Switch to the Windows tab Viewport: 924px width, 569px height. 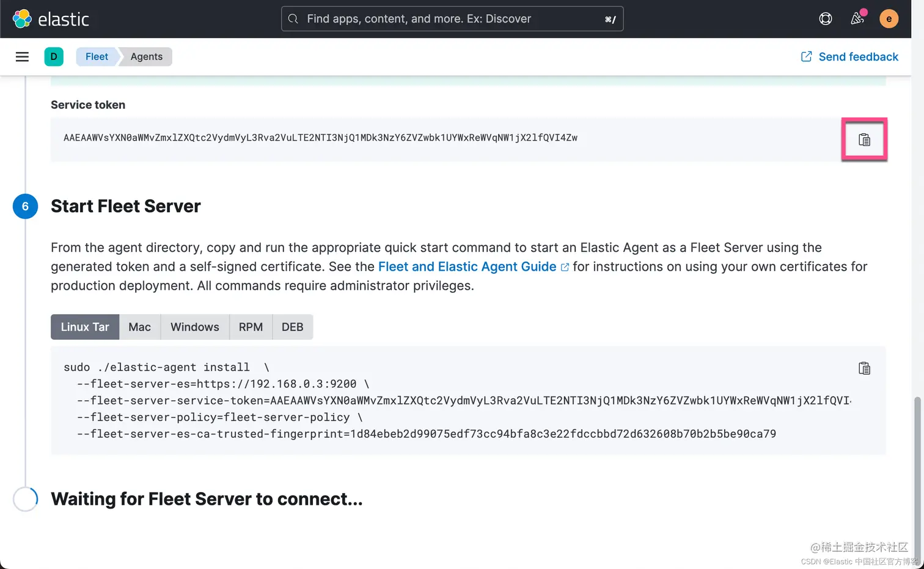tap(194, 327)
